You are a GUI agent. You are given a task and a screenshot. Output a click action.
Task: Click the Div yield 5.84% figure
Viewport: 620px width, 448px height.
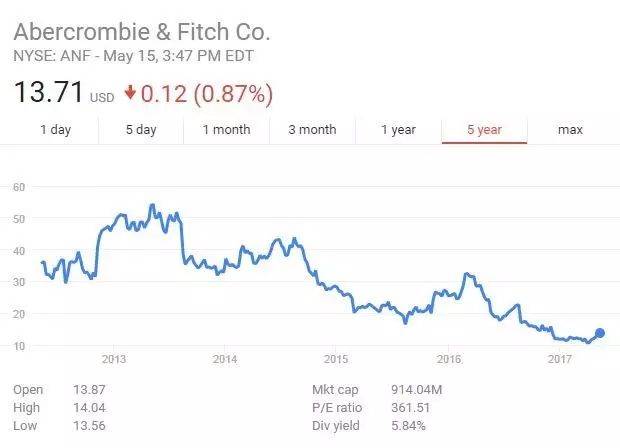coord(408,426)
